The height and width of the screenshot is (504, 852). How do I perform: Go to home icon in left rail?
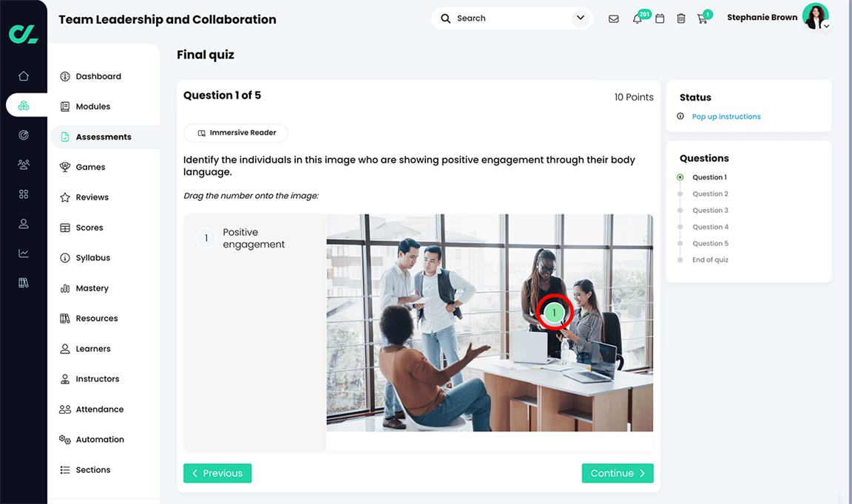click(24, 76)
